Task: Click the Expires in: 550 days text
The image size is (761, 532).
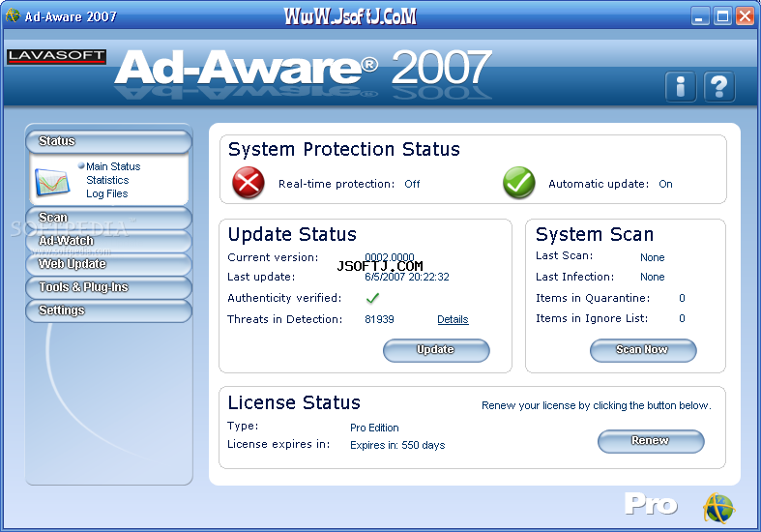Action: pyautogui.click(x=397, y=445)
